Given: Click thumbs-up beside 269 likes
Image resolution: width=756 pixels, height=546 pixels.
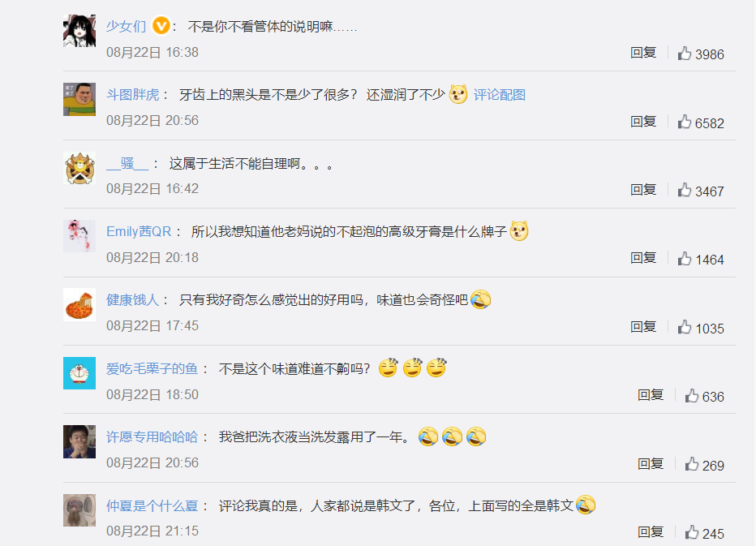Looking at the screenshot, I should point(691,464).
